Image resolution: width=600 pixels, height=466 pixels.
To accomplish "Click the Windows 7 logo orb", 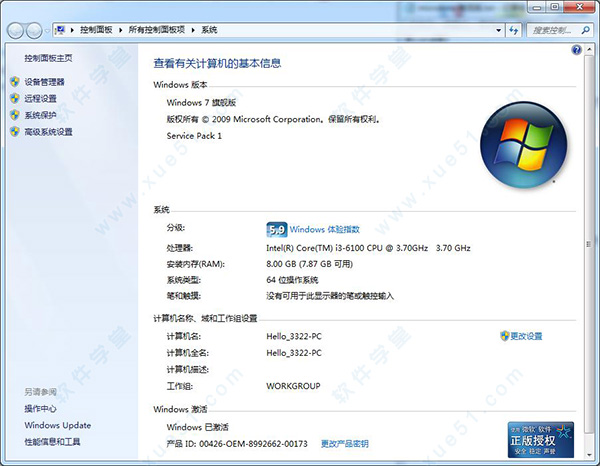I will pos(523,145).
